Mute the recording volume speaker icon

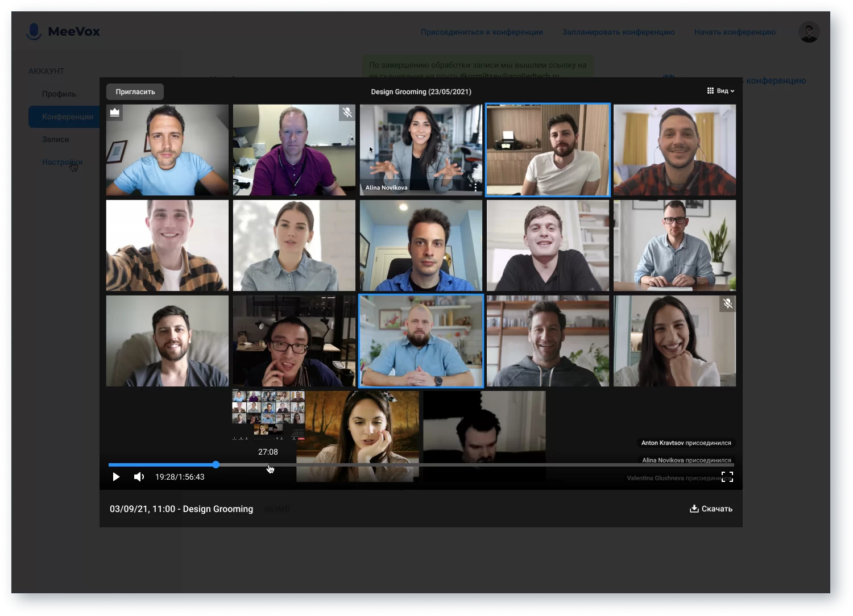click(139, 477)
